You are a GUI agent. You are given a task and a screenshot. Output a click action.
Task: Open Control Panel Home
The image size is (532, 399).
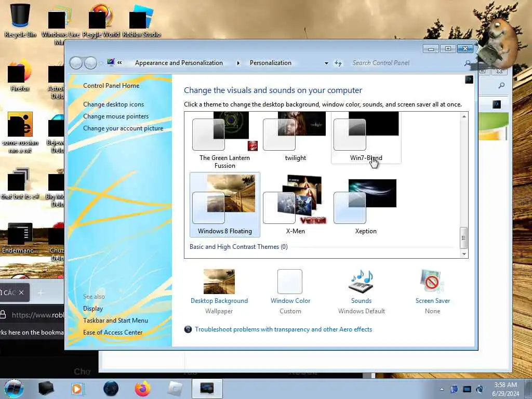point(111,86)
